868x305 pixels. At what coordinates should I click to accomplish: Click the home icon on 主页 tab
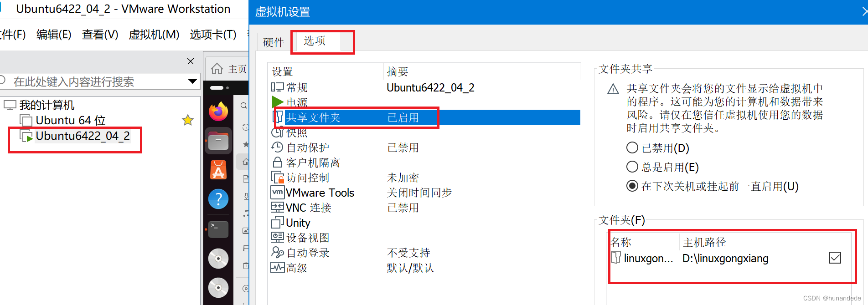(217, 69)
